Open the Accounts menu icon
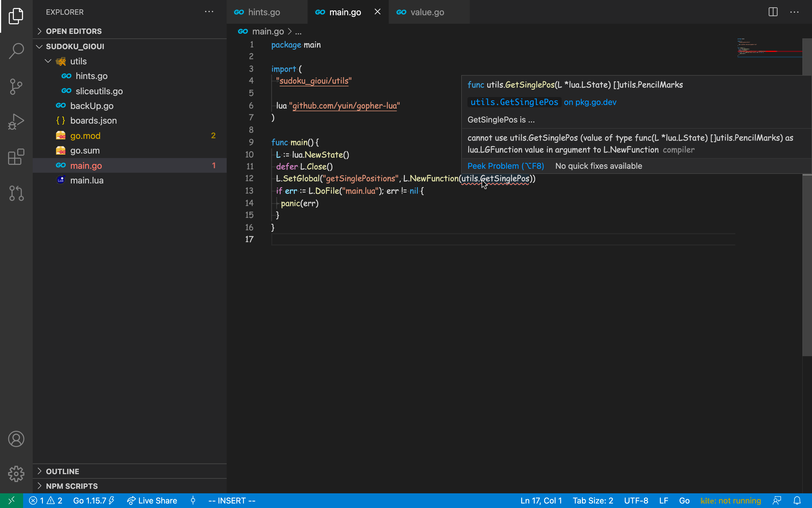The height and width of the screenshot is (508, 812). (16, 439)
